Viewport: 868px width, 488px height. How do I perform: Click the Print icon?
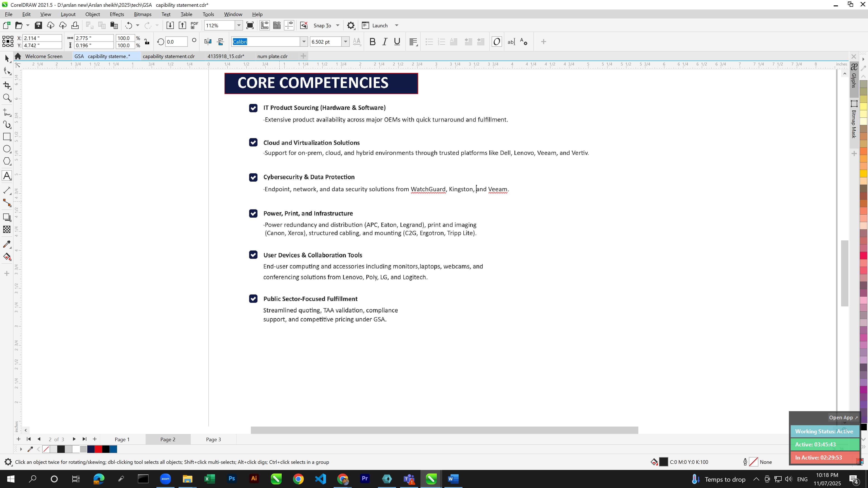(x=75, y=25)
